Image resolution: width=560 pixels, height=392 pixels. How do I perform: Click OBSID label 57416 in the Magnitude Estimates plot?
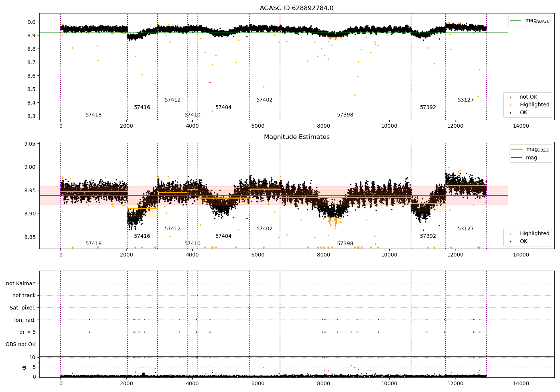[x=142, y=236]
